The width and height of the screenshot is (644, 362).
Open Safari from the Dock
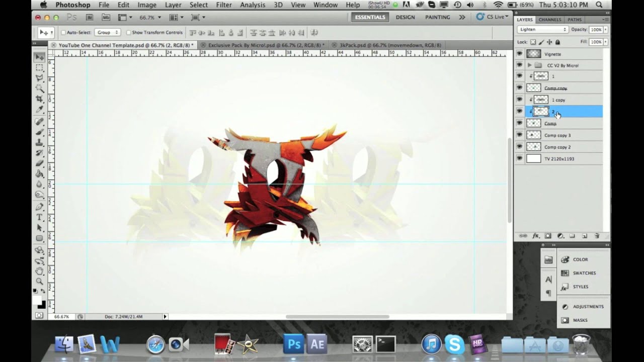[155, 344]
